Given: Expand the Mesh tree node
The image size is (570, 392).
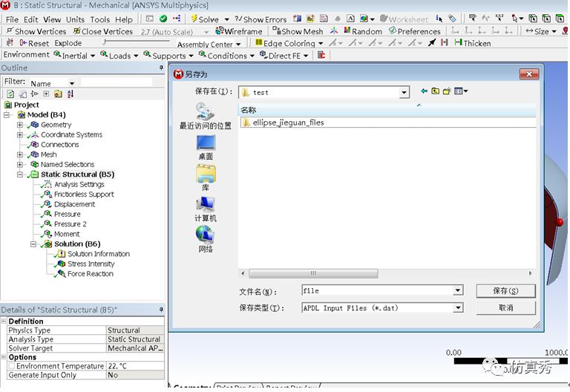Looking at the screenshot, I should (20, 154).
